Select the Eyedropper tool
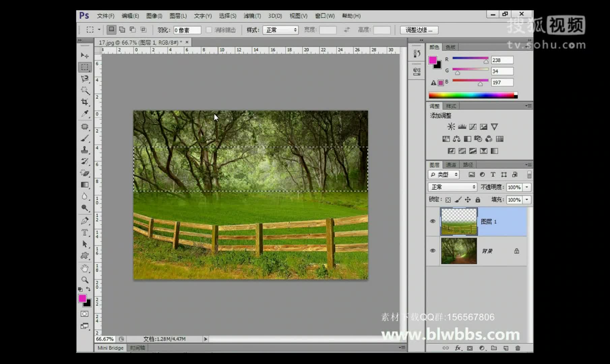 point(85,114)
